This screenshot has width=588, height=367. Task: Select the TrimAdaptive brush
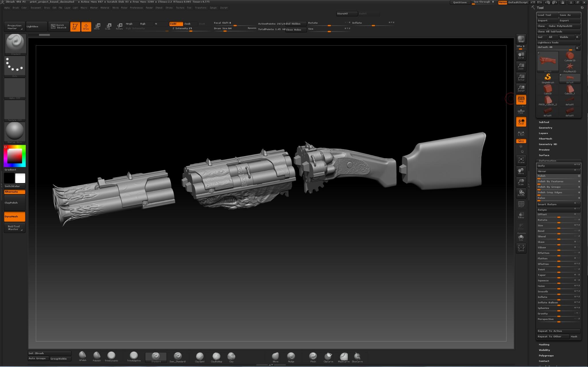click(x=134, y=356)
